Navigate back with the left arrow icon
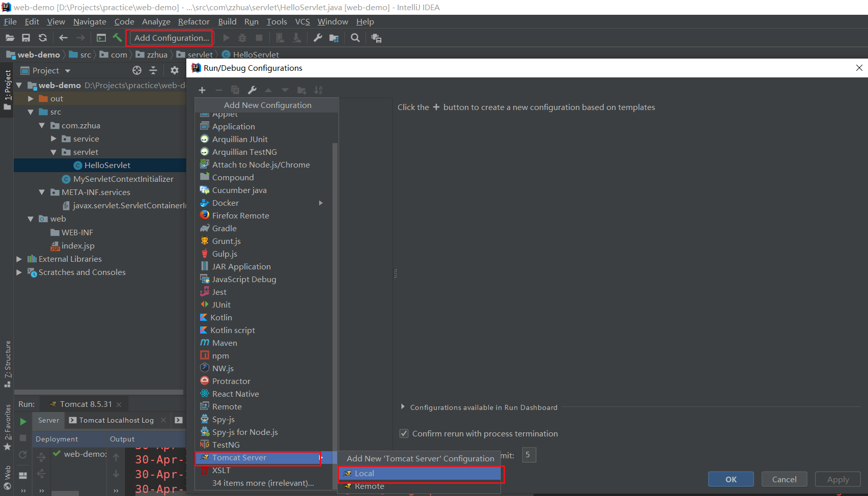Viewport: 868px width, 496px height. point(63,38)
